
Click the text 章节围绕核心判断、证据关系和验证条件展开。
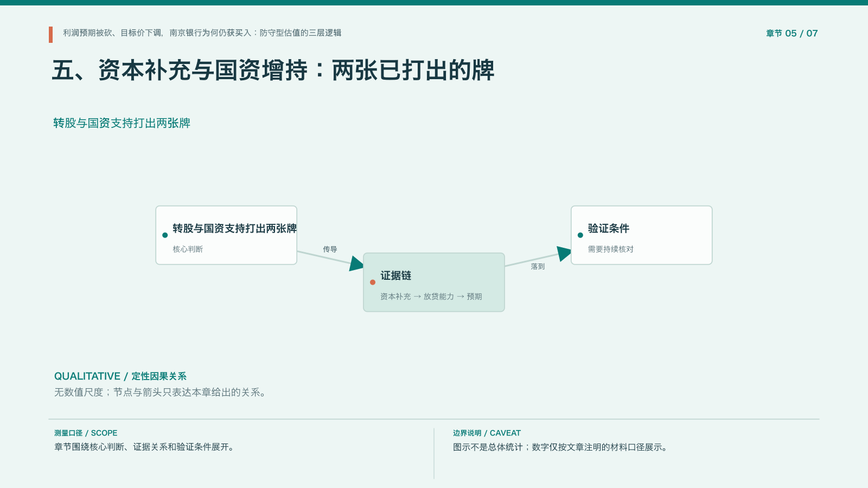coord(145,447)
